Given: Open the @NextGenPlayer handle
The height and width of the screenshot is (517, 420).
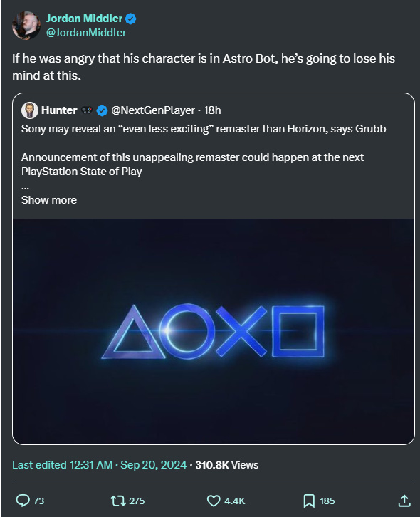Looking at the screenshot, I should 153,110.
